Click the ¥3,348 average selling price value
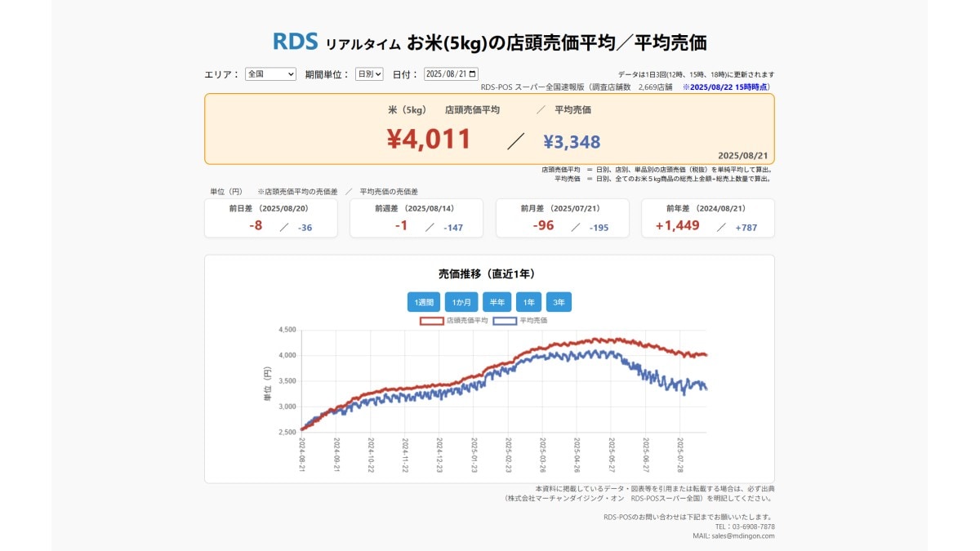The image size is (980, 551). coord(572,142)
